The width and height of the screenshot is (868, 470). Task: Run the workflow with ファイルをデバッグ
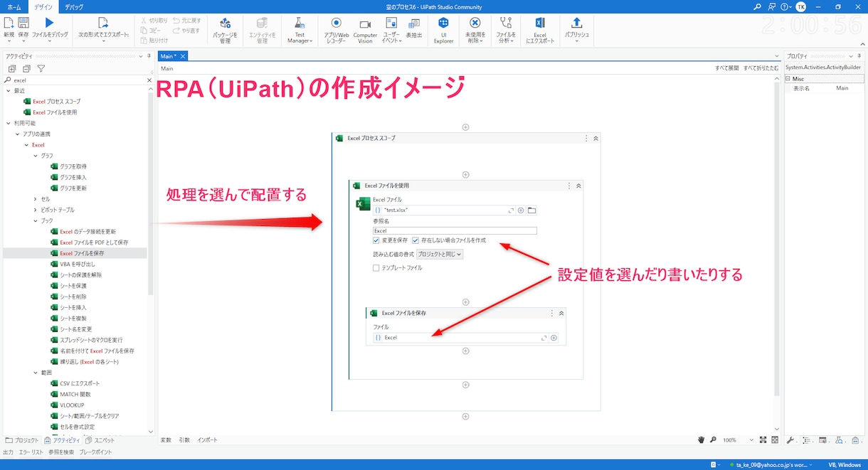(50, 28)
